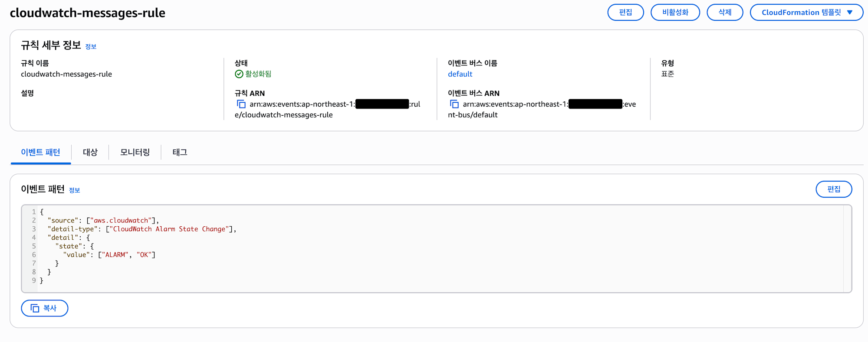Click the "detail-type" line in the code viewer

(x=142, y=229)
